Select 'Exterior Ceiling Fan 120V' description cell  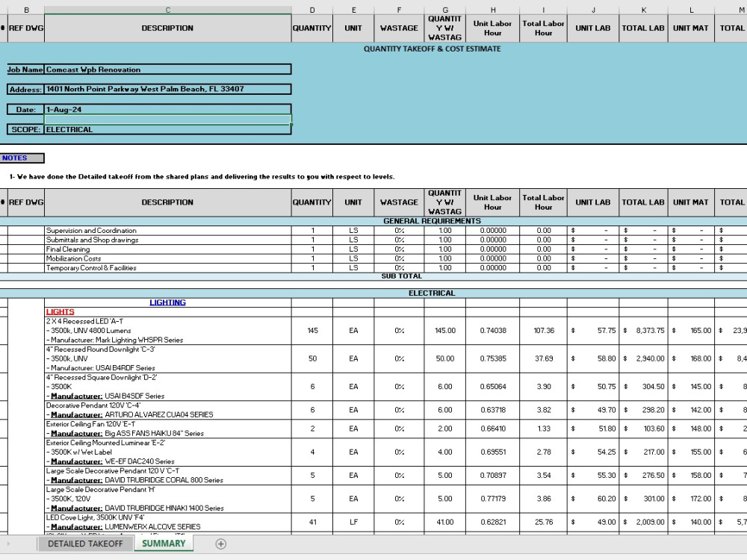[167, 429]
